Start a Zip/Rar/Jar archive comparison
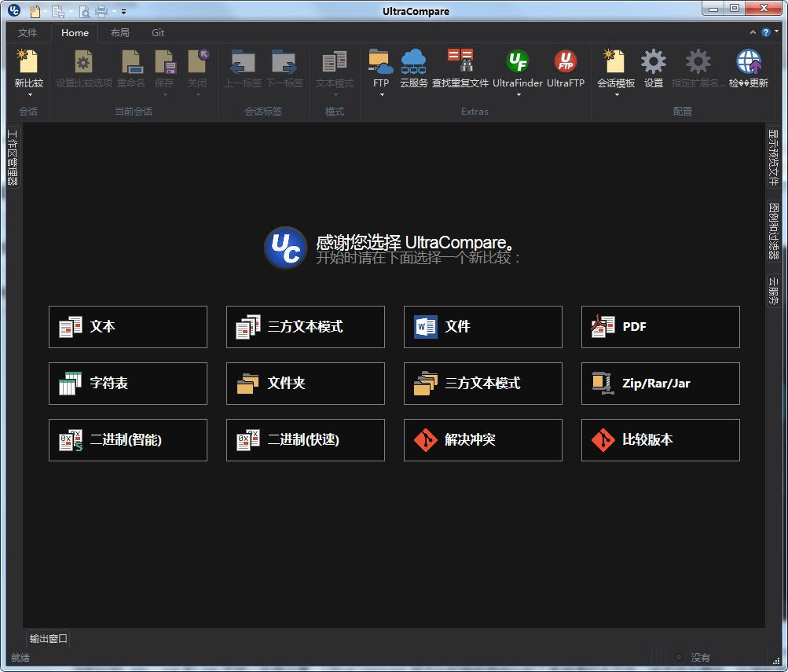 coord(661,384)
